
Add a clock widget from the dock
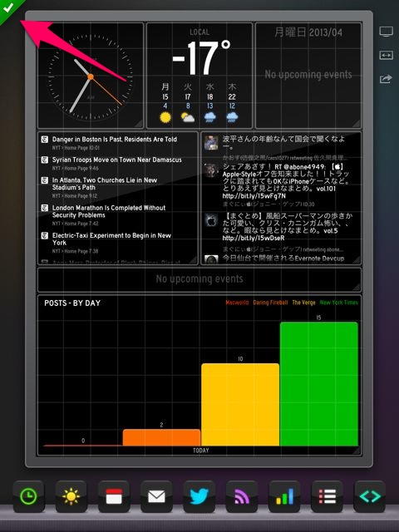click(x=28, y=496)
